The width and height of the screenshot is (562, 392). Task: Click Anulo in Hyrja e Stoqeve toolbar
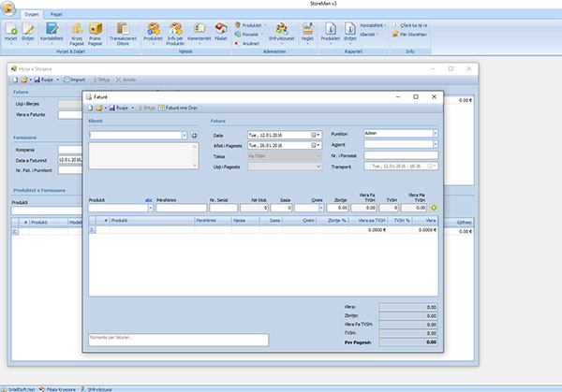pyautogui.click(x=126, y=80)
